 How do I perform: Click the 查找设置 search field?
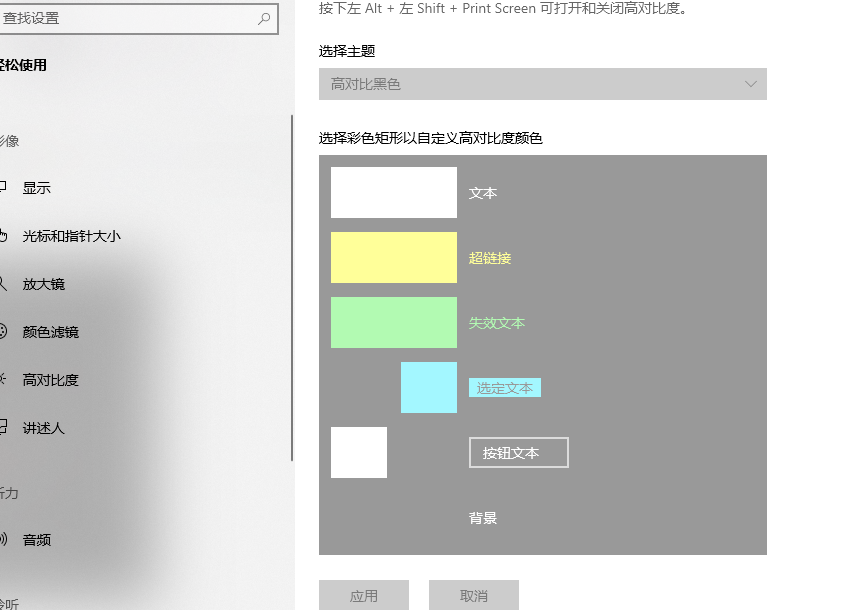[x=138, y=19]
